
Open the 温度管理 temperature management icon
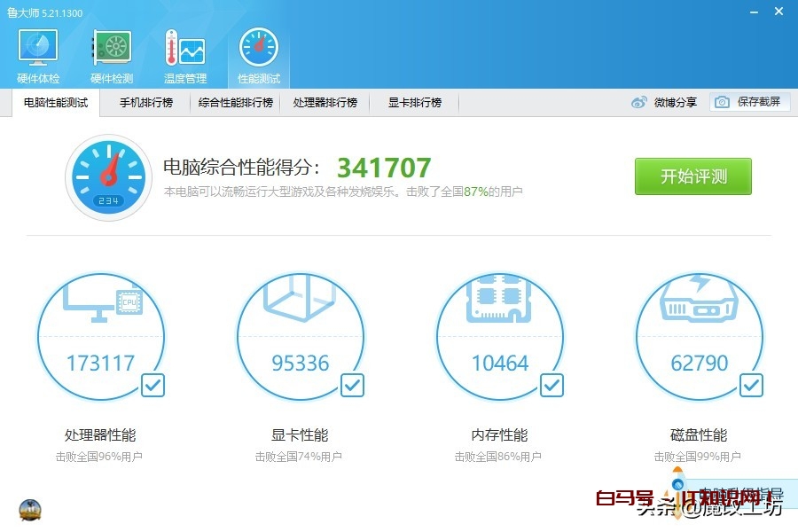point(184,49)
